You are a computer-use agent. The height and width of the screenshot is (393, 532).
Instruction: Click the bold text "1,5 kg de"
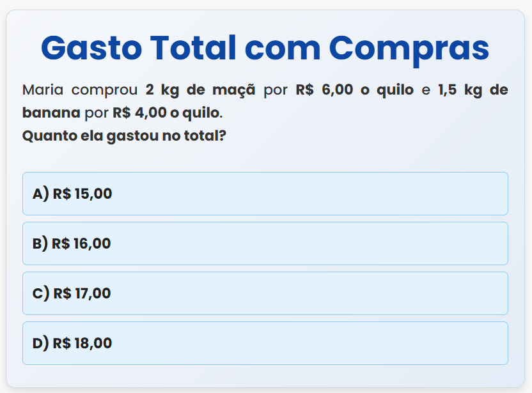point(473,89)
